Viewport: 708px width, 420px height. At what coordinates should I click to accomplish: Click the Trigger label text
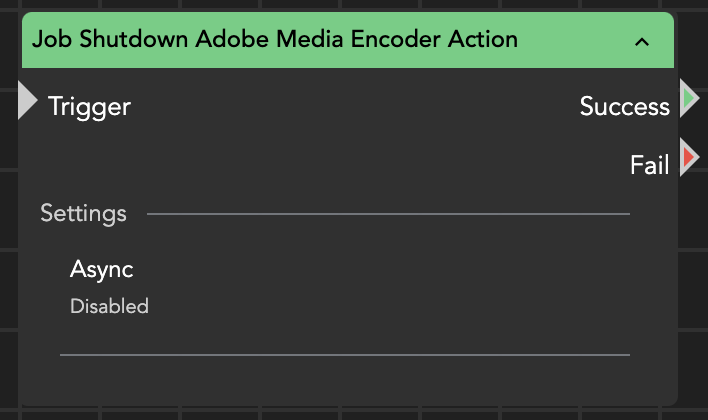pos(89,106)
